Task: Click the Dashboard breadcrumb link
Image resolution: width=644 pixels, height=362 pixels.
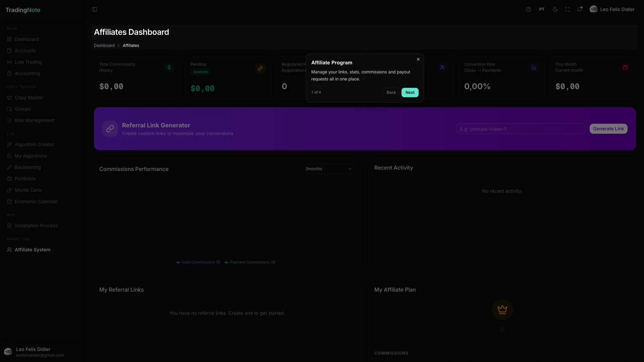Action: click(x=104, y=46)
